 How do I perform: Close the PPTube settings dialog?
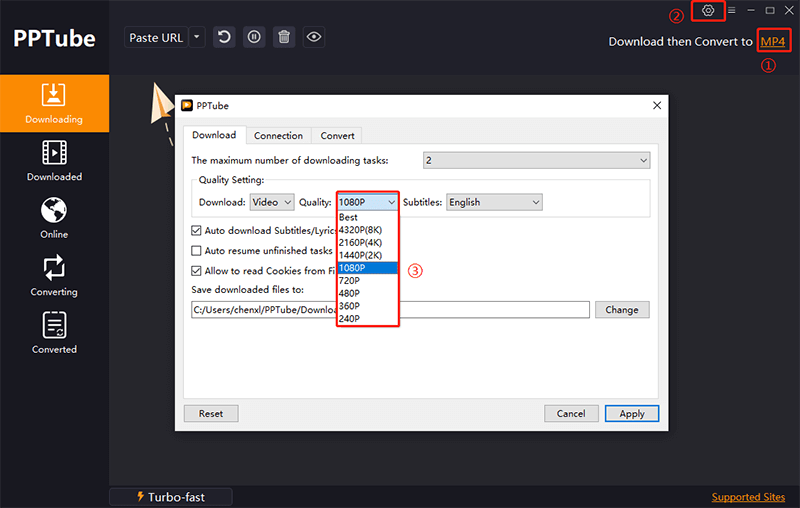tap(657, 106)
